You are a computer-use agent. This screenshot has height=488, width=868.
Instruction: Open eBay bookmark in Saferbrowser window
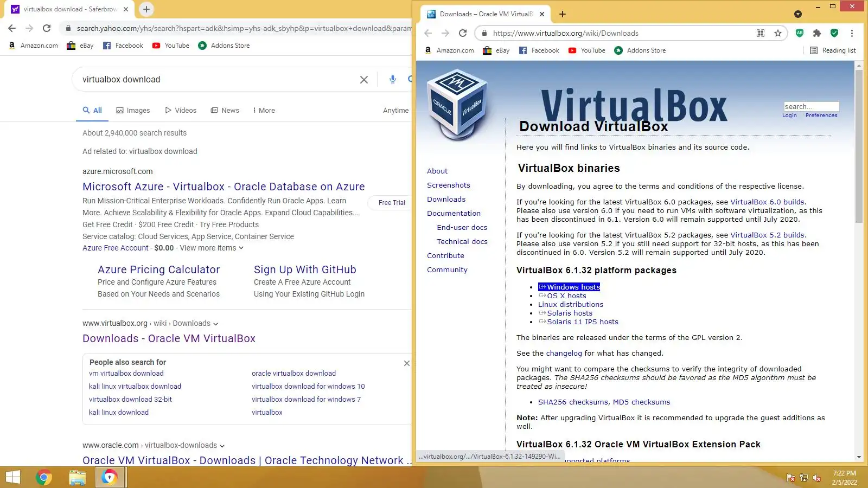click(x=80, y=46)
